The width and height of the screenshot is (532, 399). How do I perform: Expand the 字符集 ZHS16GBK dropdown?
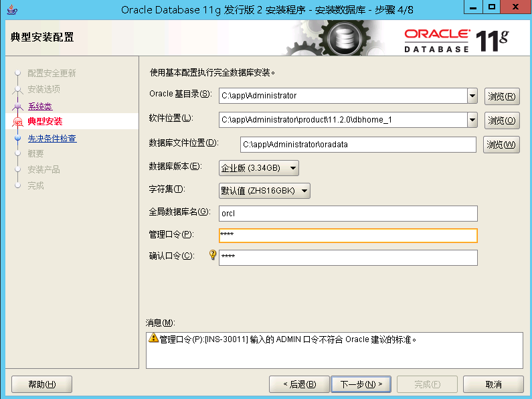[264, 191]
